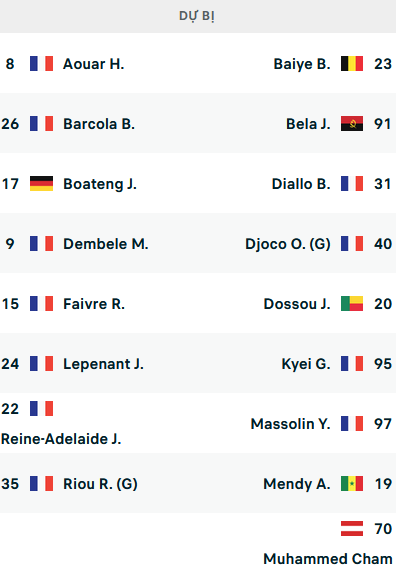Click the Austrian flag above Muhammed Cham
Screen dimensions: 396x571
tap(352, 528)
